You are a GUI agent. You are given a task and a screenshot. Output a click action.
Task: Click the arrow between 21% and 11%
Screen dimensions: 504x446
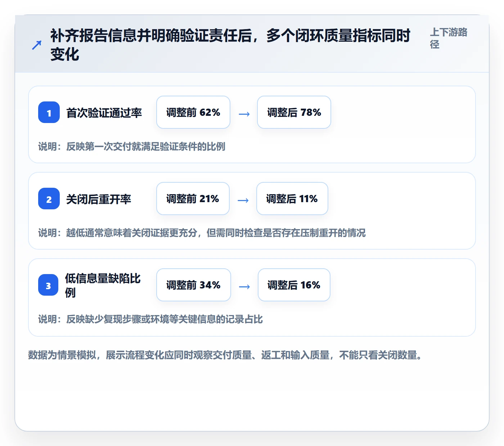point(243,200)
